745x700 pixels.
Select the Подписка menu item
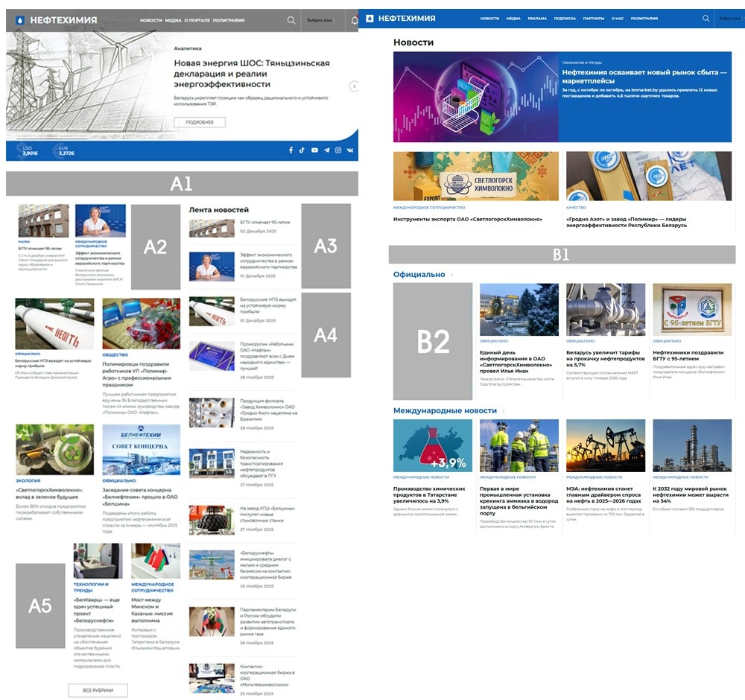click(x=565, y=18)
